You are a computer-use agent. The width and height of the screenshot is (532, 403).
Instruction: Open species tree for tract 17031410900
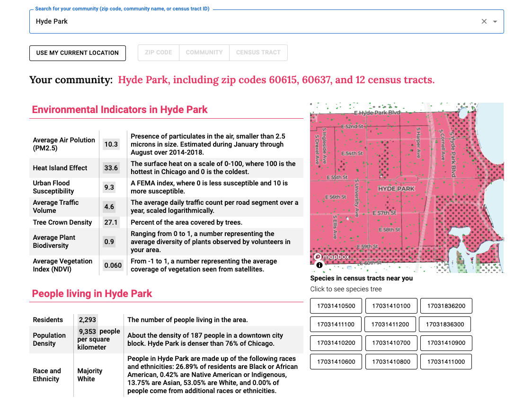(446, 343)
